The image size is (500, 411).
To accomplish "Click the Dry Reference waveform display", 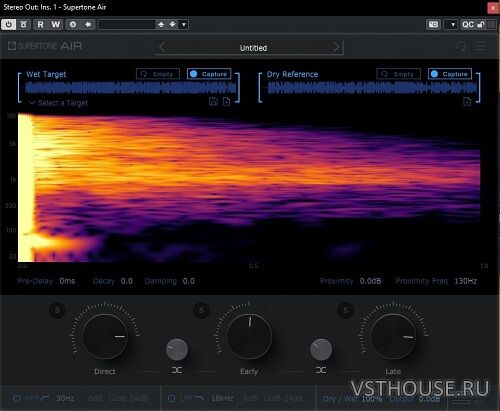I will [x=372, y=88].
